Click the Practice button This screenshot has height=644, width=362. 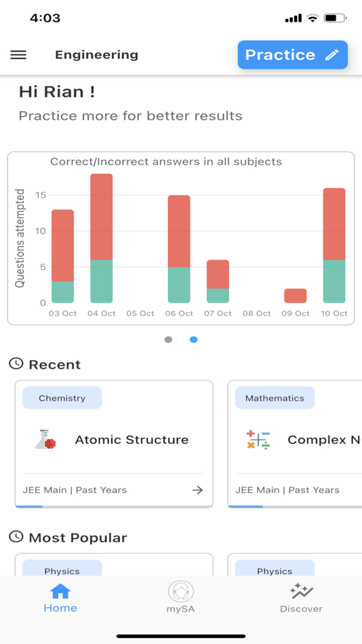(293, 55)
